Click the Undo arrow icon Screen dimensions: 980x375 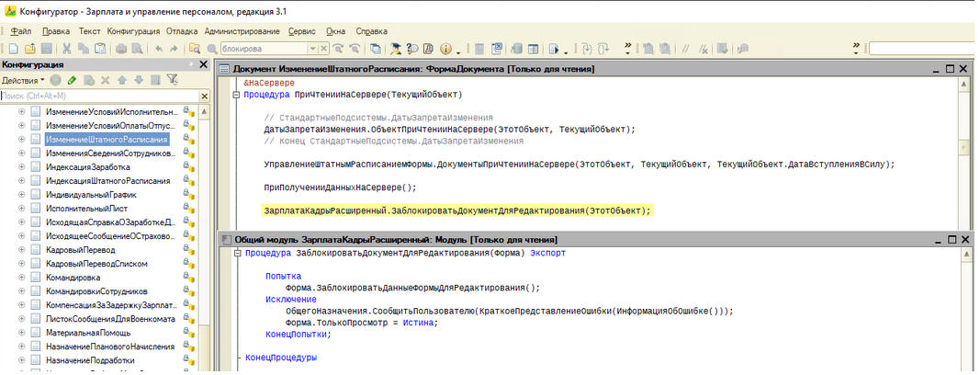click(160, 48)
